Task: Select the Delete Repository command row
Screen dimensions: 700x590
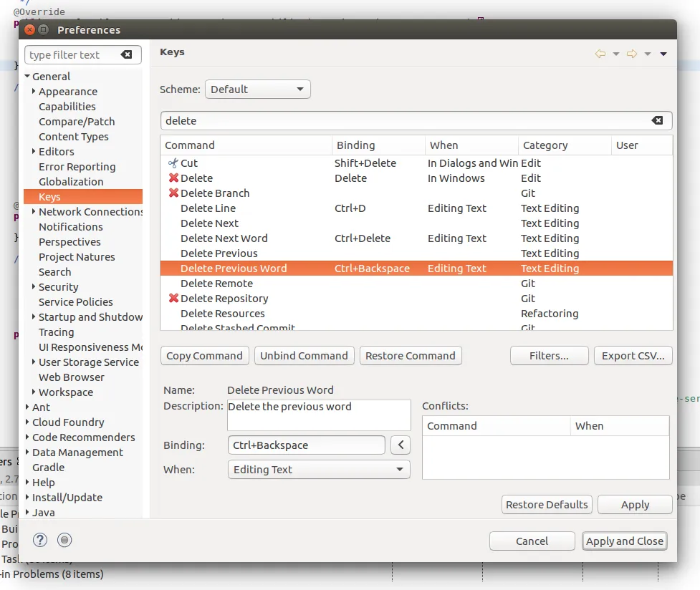Action: [x=416, y=299]
